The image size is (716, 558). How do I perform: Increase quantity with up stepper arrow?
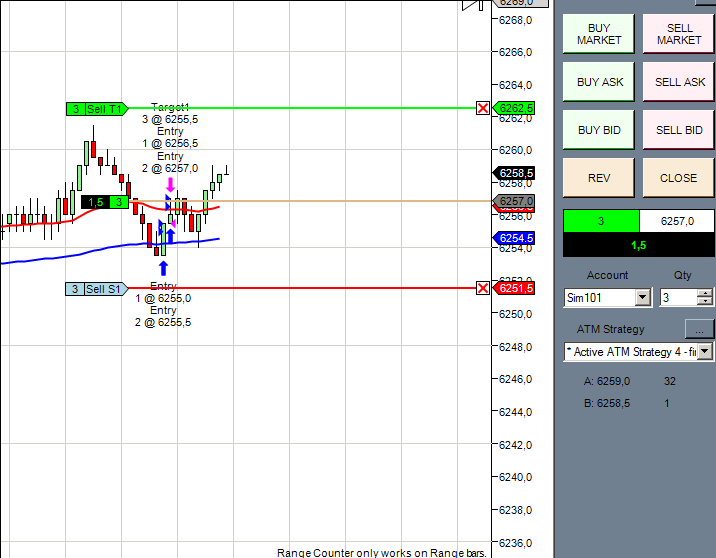(x=705, y=293)
